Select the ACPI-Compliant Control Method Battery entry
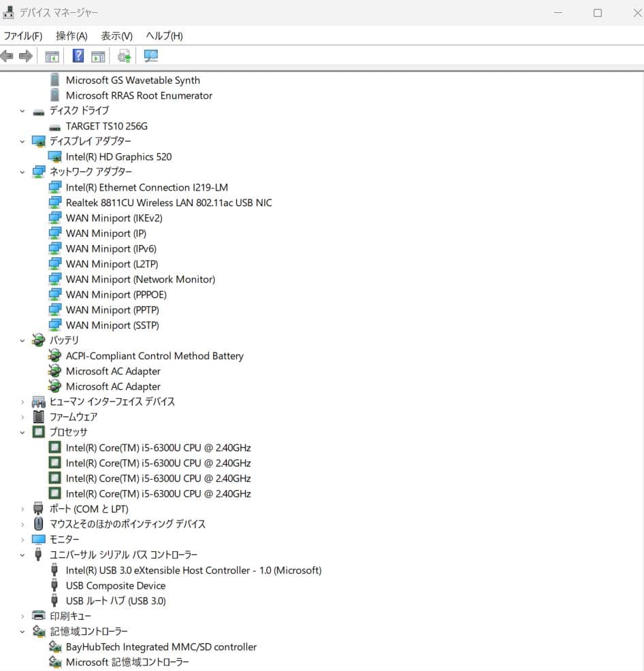Viewport: 644px width, 671px height. tap(154, 355)
